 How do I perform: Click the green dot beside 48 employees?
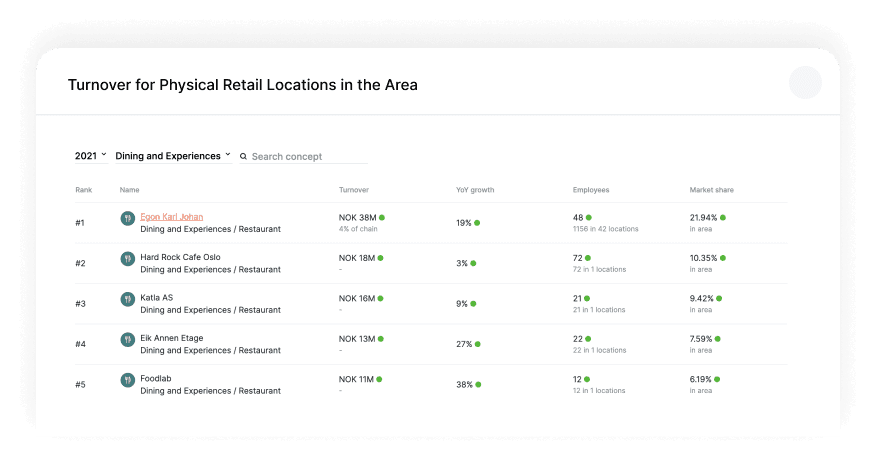point(589,217)
